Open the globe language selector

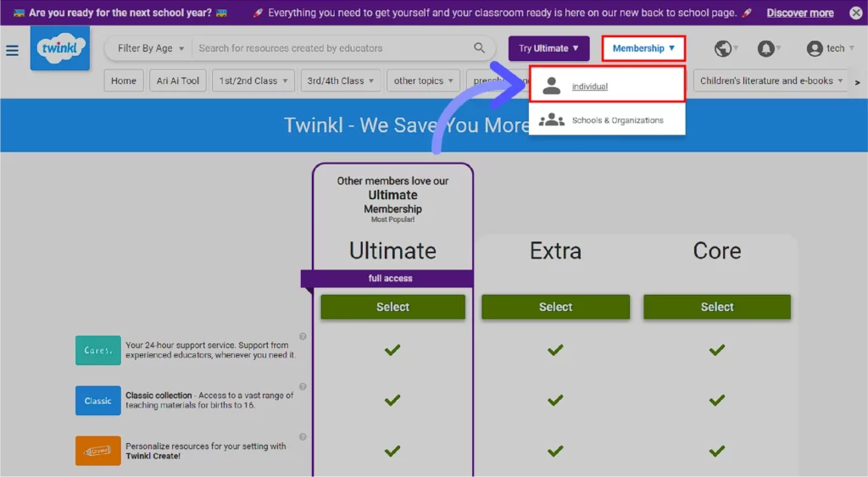722,48
